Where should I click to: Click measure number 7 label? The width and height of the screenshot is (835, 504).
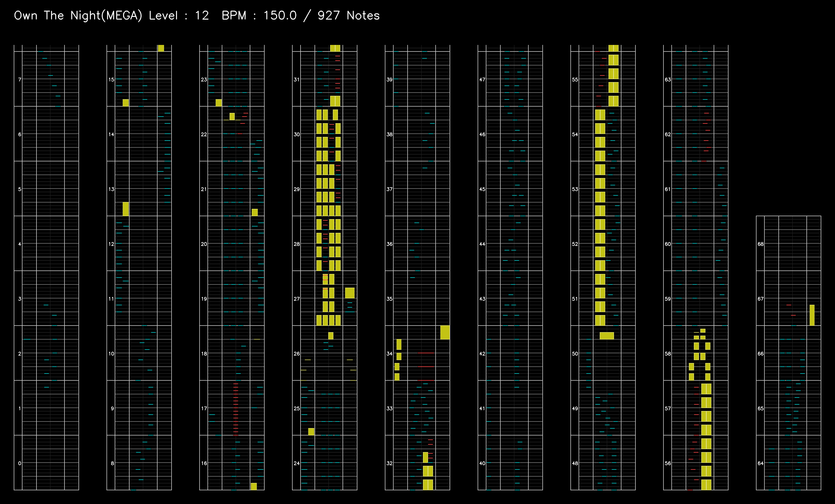[x=20, y=80]
